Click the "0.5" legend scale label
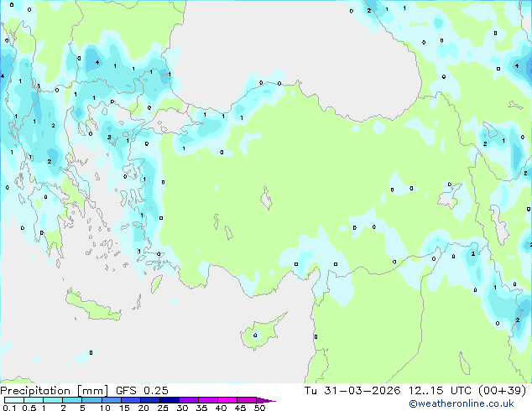The image size is (532, 411). coord(29,408)
